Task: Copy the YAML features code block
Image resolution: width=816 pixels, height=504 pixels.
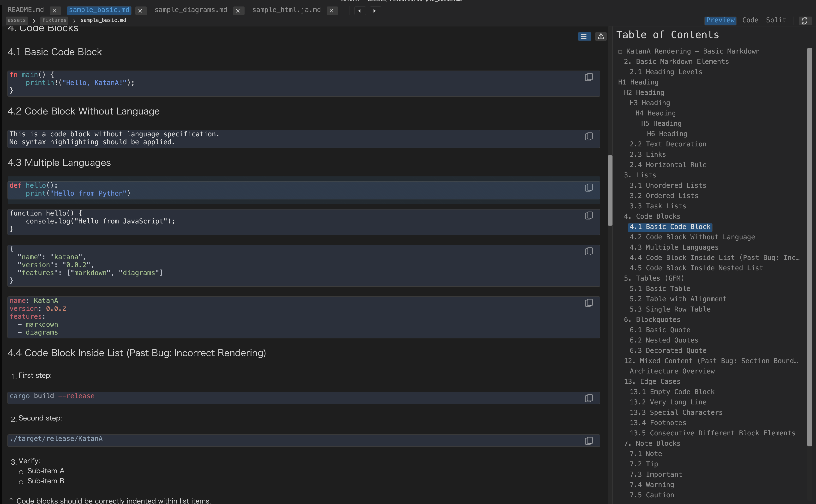Action: [589, 303]
